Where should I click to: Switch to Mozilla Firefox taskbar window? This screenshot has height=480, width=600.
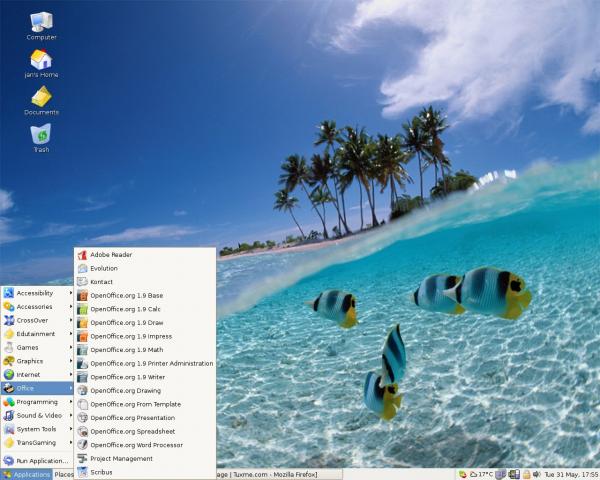tap(279, 475)
